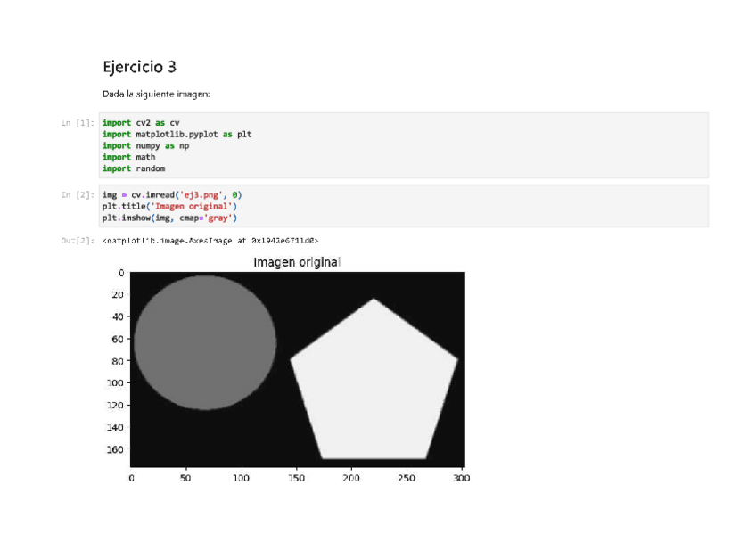Image resolution: width=756 pixels, height=534 pixels.
Task: Click the 'import math' code line
Action: click(x=128, y=157)
